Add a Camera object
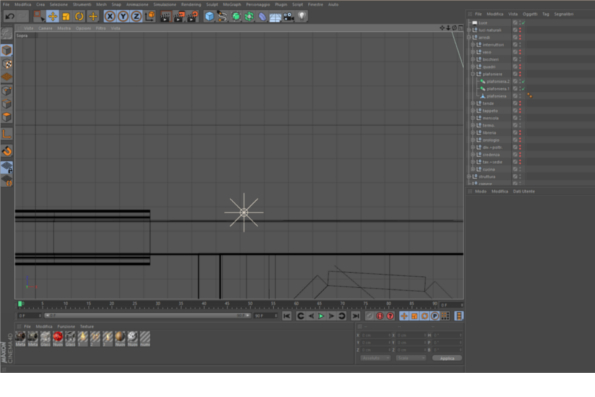This screenshot has width=595, height=397. coord(288,17)
